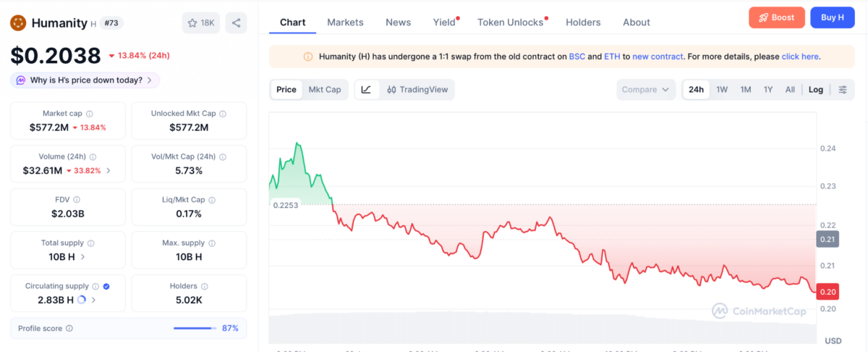Viewport: 868px width, 352px height.
Task: Toggle chart to Mkt Cap view
Action: pyautogui.click(x=325, y=90)
